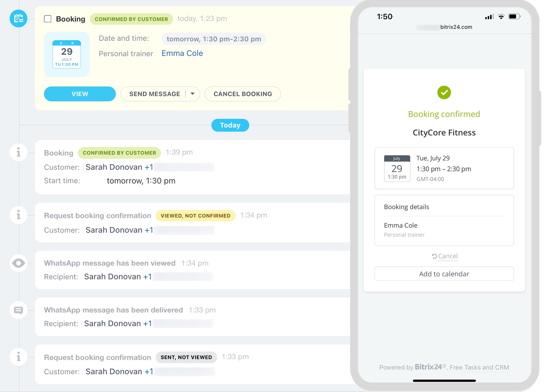
Task: Expand the Send Message dropdown arrow
Action: pos(192,94)
